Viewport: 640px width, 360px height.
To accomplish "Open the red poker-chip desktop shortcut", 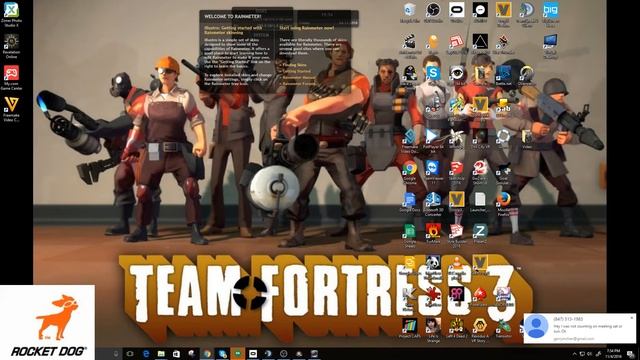I will coord(480,297).
